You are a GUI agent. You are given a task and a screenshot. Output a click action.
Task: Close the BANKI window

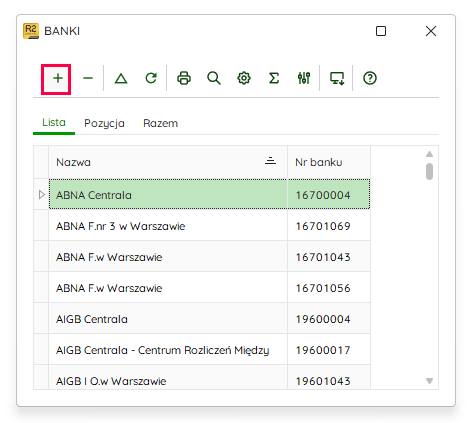click(431, 31)
